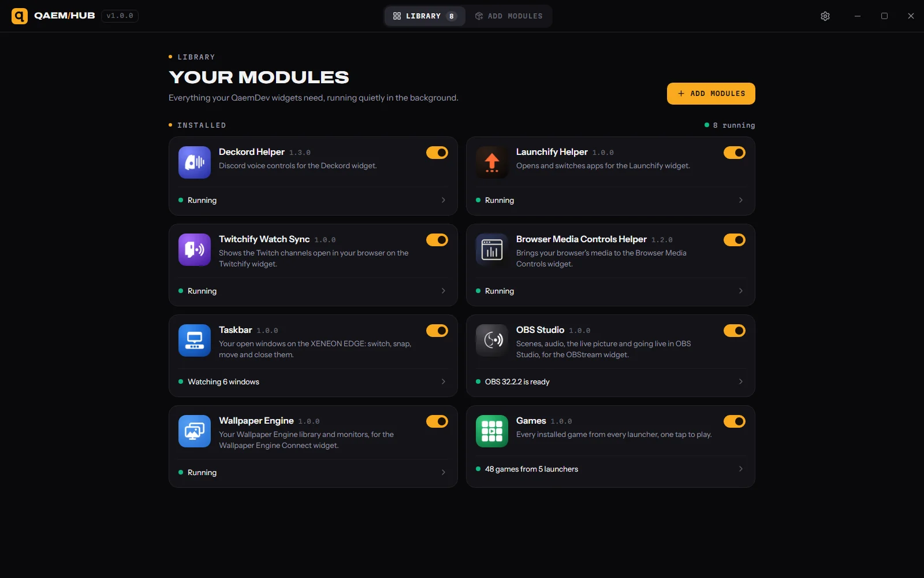Image resolution: width=924 pixels, height=578 pixels.
Task: Click the Twitchify Watch Sync icon
Action: [195, 250]
